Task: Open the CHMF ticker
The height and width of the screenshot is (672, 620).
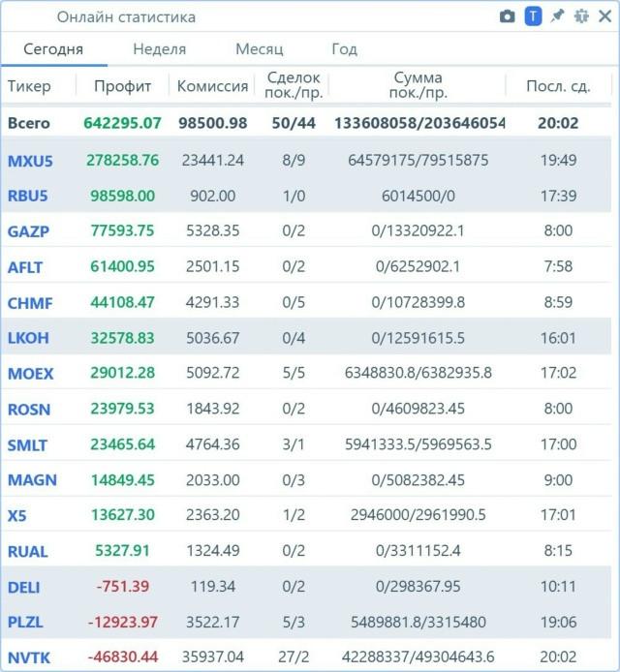Action: [x=30, y=303]
